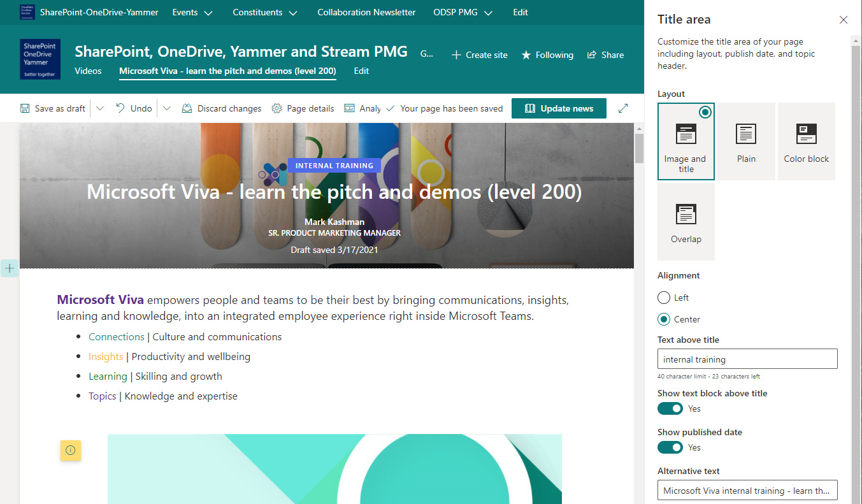Add a new section with plus icon
Viewport: 862px width, 504px height.
pos(10,268)
